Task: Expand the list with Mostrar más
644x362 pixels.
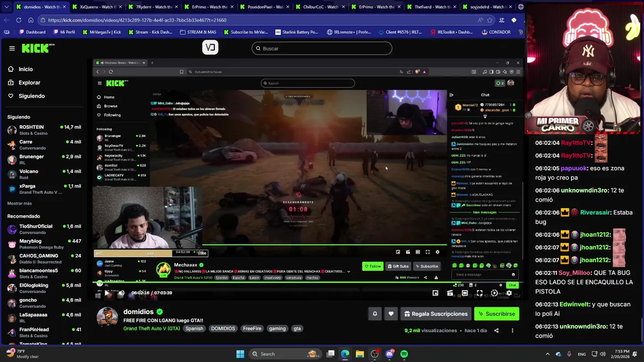Action: click(x=20, y=204)
